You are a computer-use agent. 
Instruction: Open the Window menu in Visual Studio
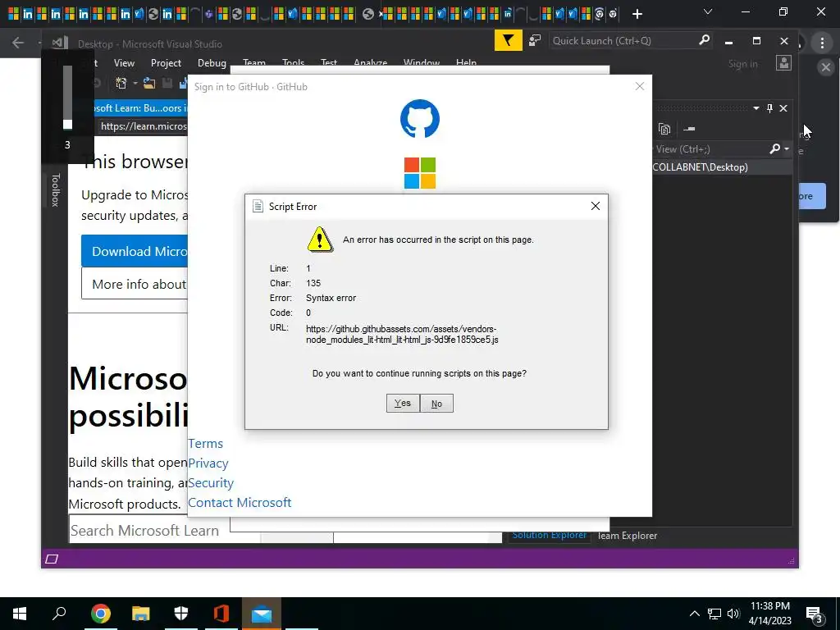point(421,62)
